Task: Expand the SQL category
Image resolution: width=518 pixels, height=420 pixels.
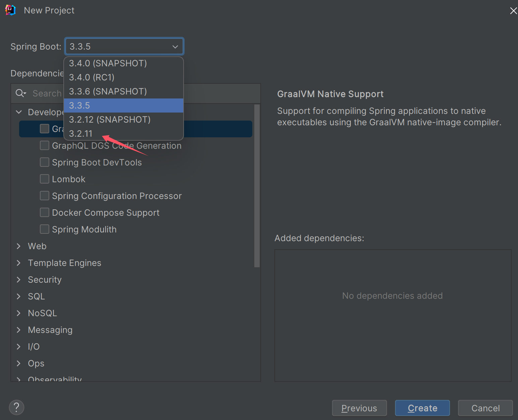Action: [19, 296]
